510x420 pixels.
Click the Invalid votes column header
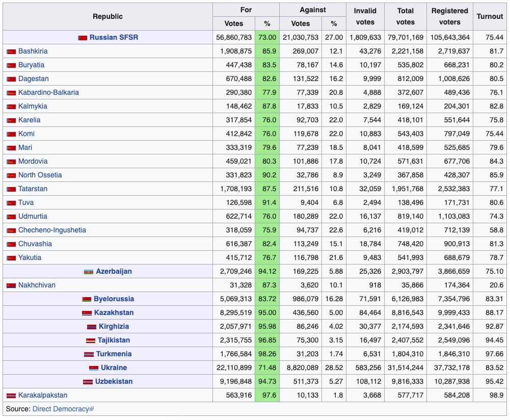pyautogui.click(x=365, y=17)
